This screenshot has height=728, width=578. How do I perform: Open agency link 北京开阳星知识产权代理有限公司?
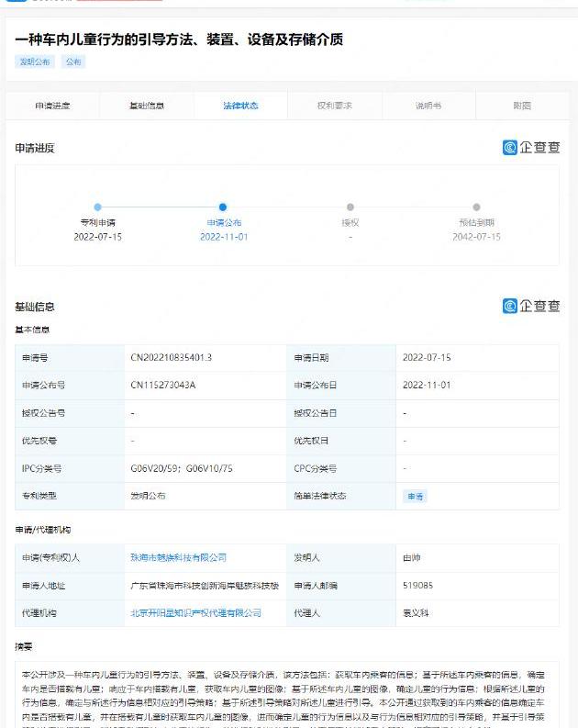pos(195,612)
